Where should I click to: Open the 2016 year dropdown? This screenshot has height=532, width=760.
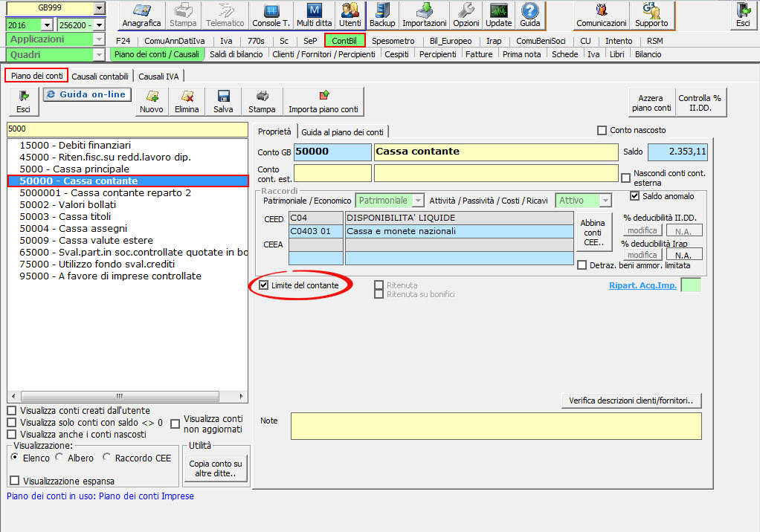pyautogui.click(x=47, y=25)
